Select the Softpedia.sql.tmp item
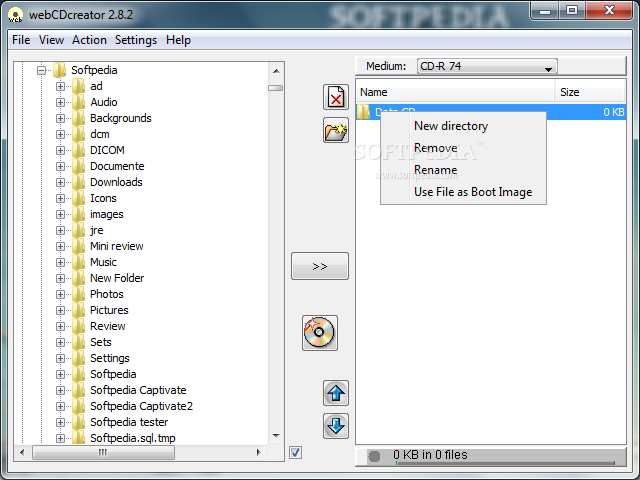640x480 pixels. pyautogui.click(x=133, y=438)
